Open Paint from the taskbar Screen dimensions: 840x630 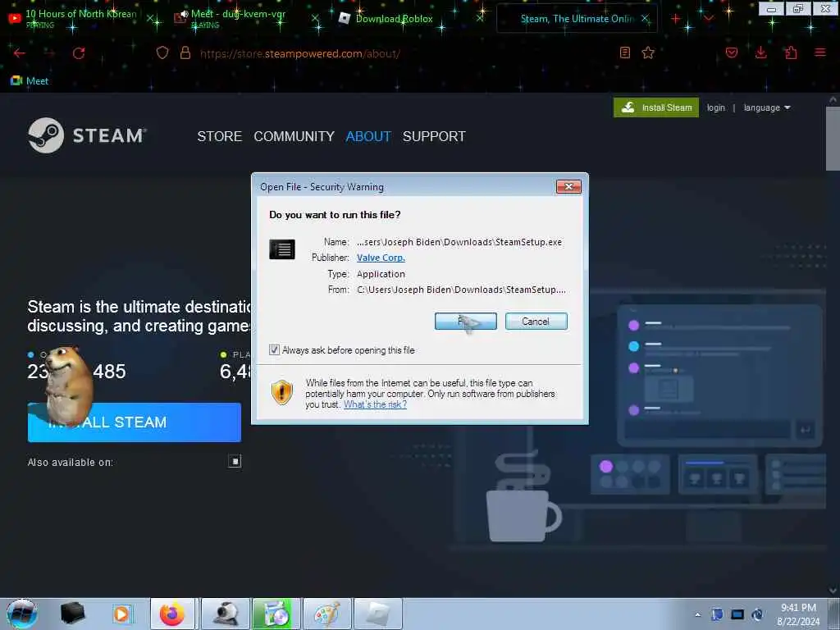(326, 614)
